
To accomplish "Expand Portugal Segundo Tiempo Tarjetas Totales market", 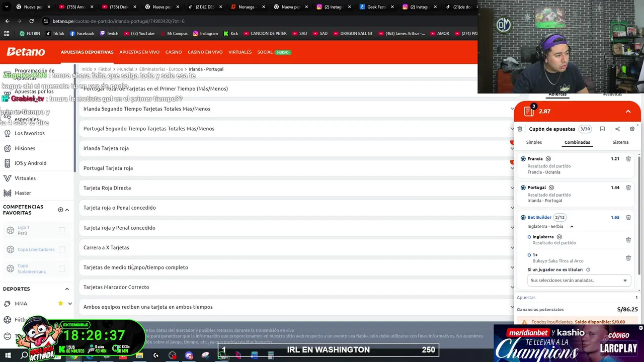I will pos(512,129).
